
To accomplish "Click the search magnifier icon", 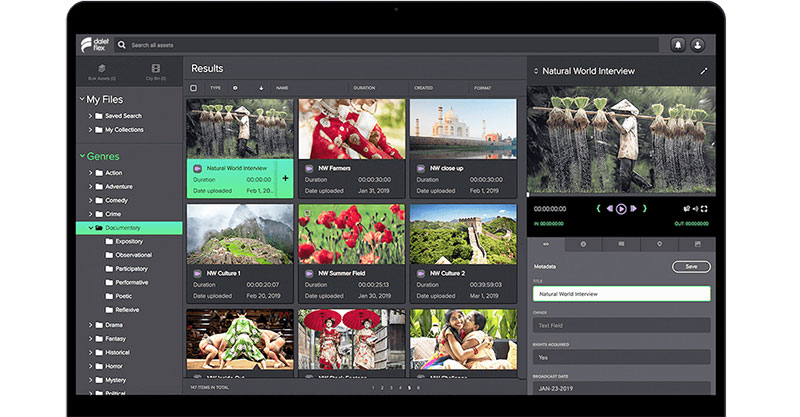I will coord(121,45).
